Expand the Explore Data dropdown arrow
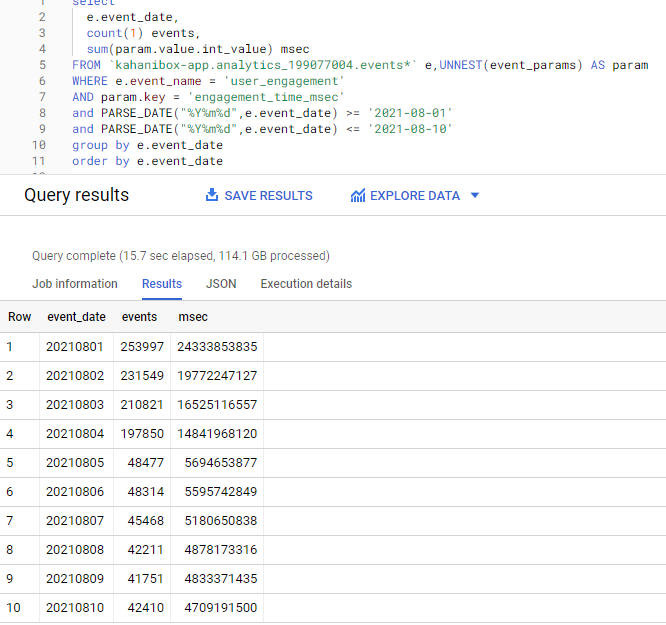This screenshot has width=666, height=625. point(475,195)
